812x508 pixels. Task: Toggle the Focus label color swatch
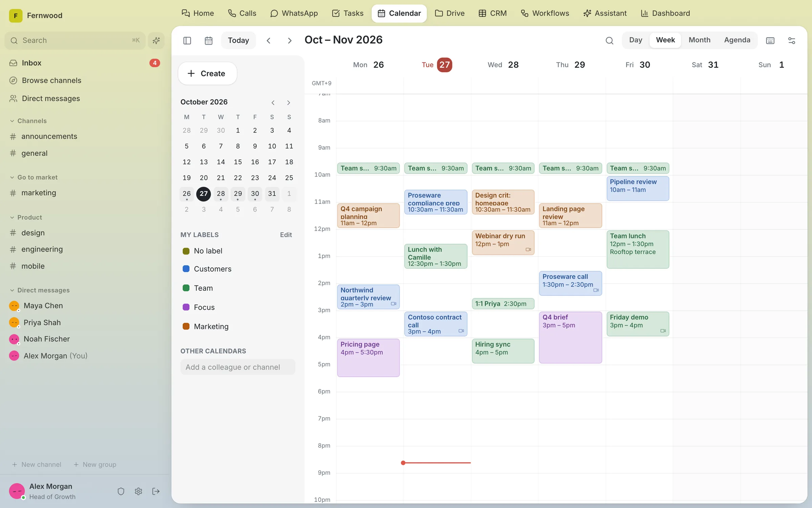click(x=186, y=307)
